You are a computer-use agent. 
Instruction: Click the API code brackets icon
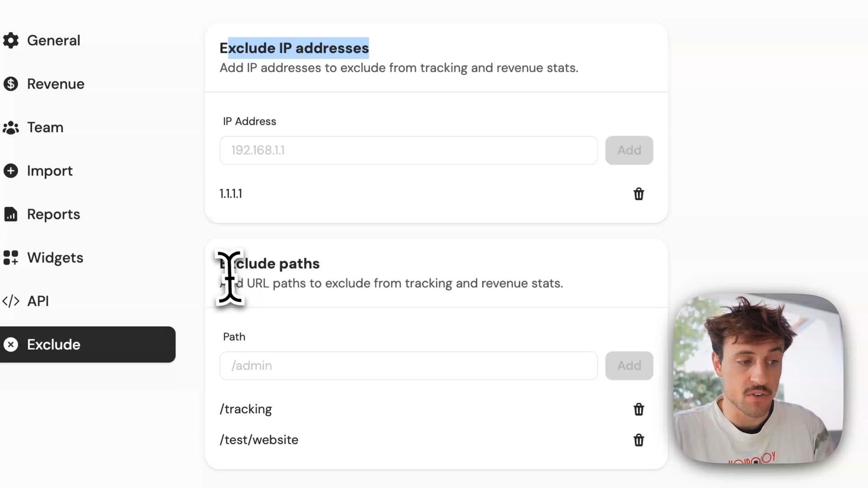11,301
